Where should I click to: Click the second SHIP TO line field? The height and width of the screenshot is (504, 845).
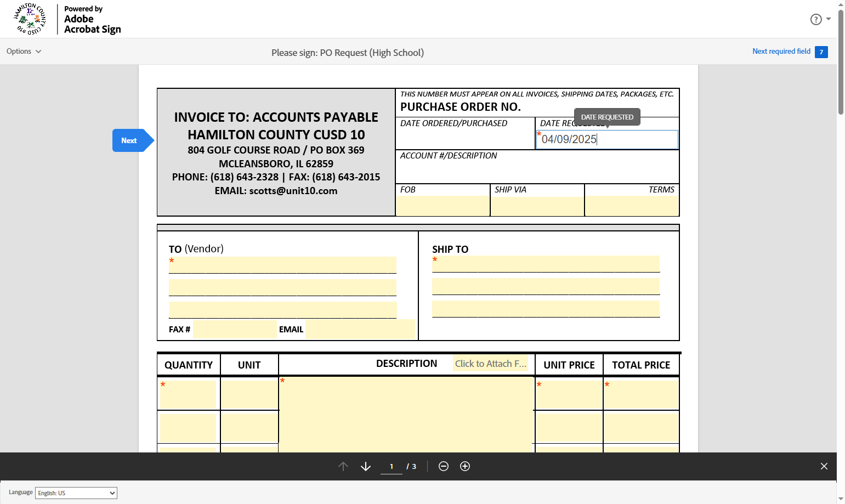(x=546, y=286)
